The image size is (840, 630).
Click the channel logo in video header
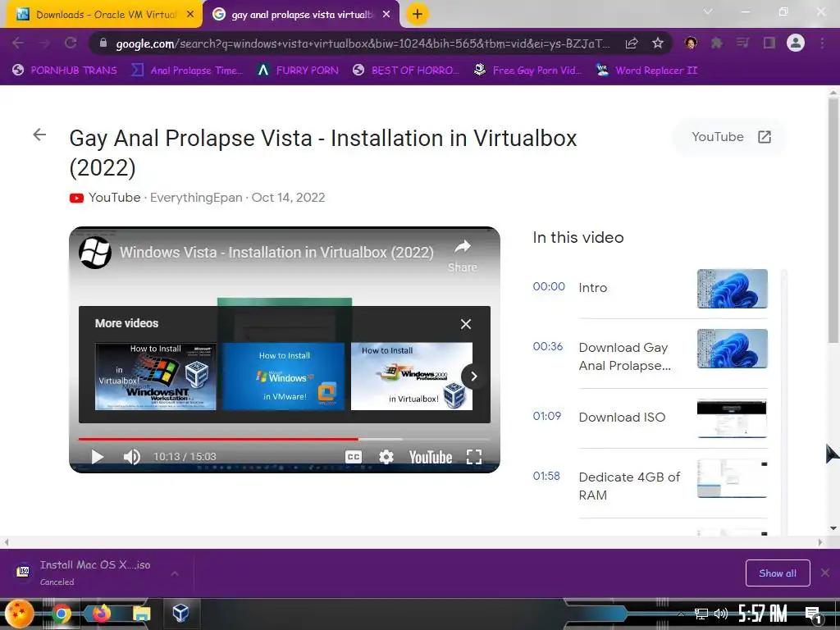(x=95, y=253)
